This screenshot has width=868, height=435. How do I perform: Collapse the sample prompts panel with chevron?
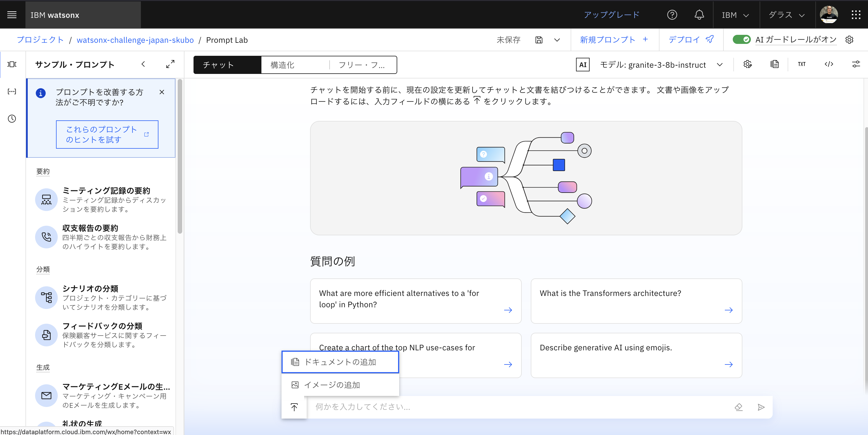[x=143, y=64]
